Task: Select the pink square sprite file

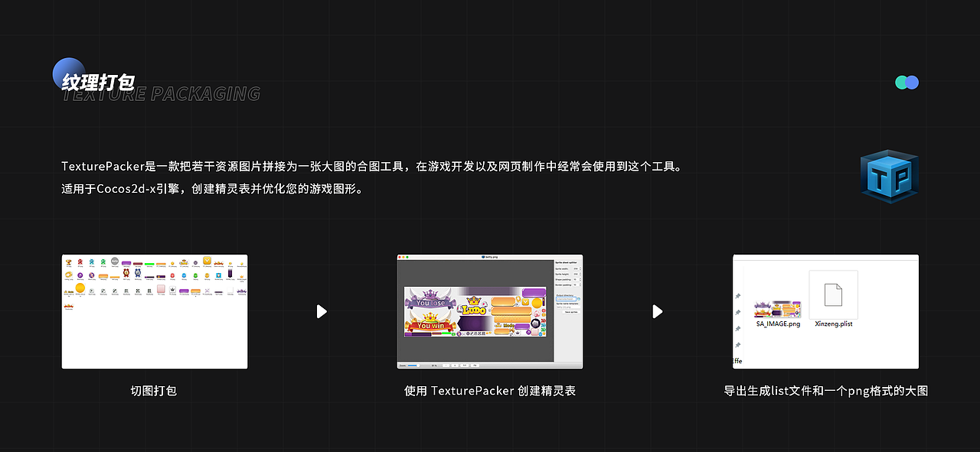Action: point(161,289)
